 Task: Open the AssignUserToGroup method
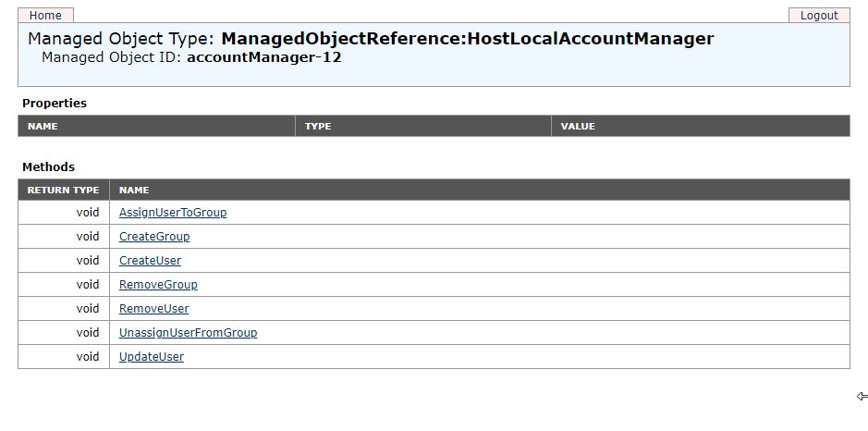coord(173,213)
